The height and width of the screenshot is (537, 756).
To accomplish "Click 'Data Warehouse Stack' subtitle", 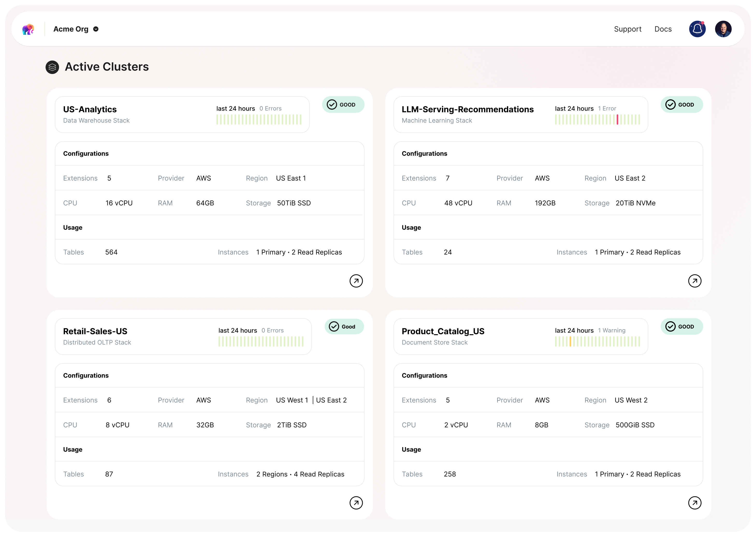I will (x=96, y=120).
